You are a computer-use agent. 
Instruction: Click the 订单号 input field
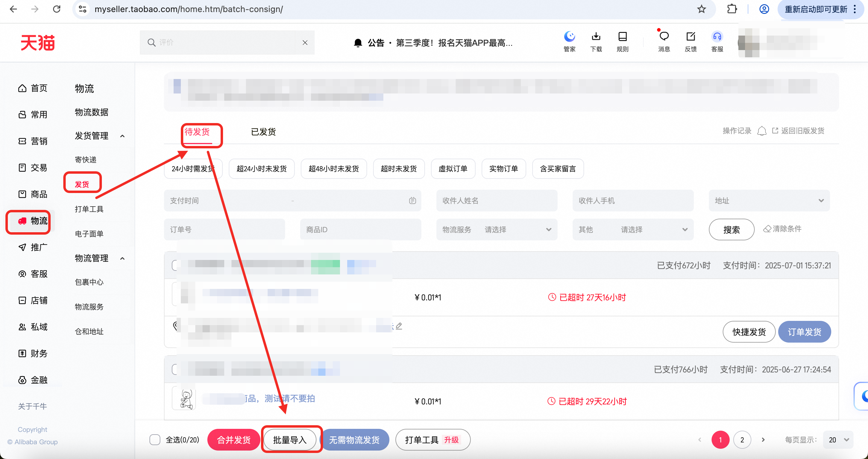[225, 230]
